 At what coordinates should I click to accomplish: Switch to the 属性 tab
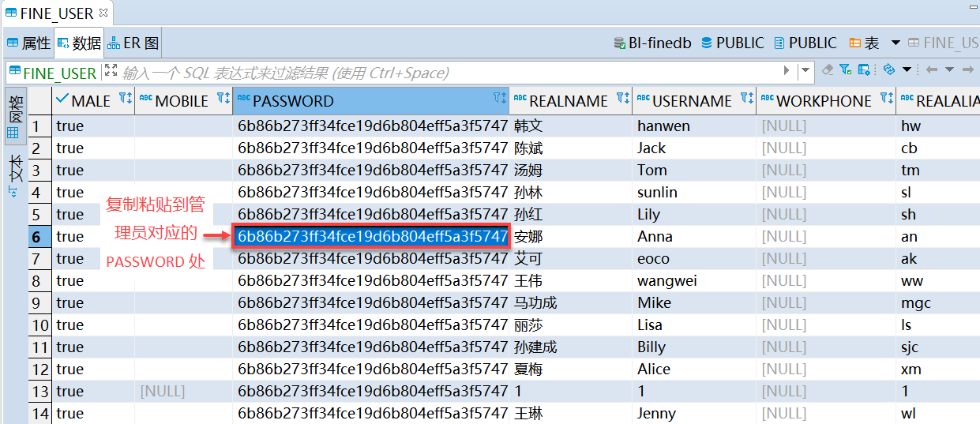tap(29, 43)
